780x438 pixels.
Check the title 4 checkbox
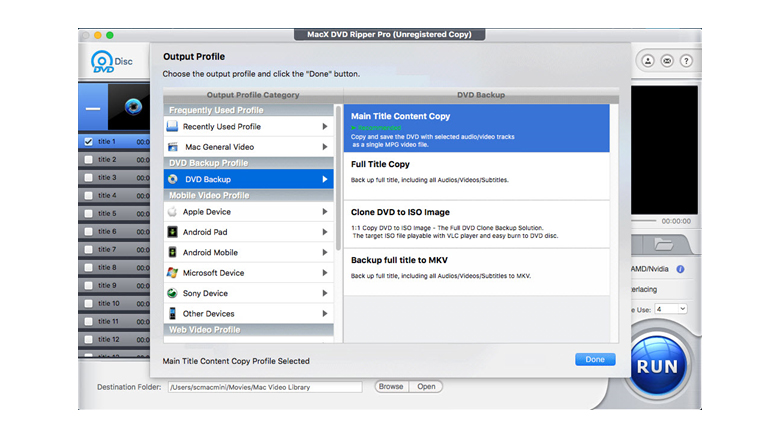click(89, 196)
